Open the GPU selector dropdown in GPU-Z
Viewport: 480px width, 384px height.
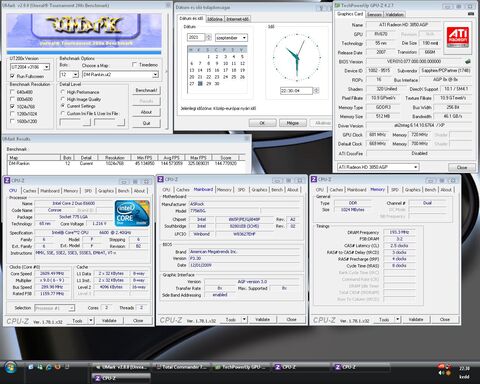pos(416,167)
